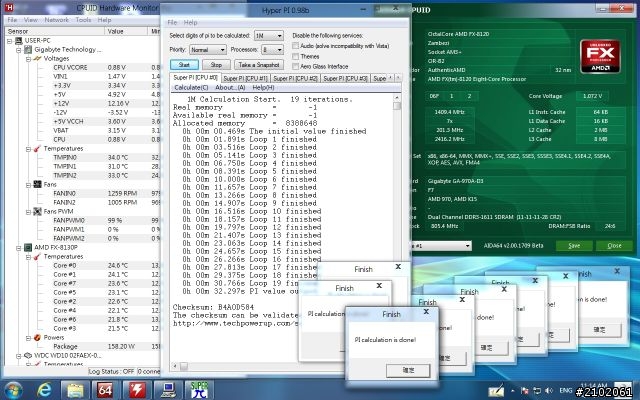
Task: Switch to AIDA64 via its taskbar icon
Action: [105, 390]
